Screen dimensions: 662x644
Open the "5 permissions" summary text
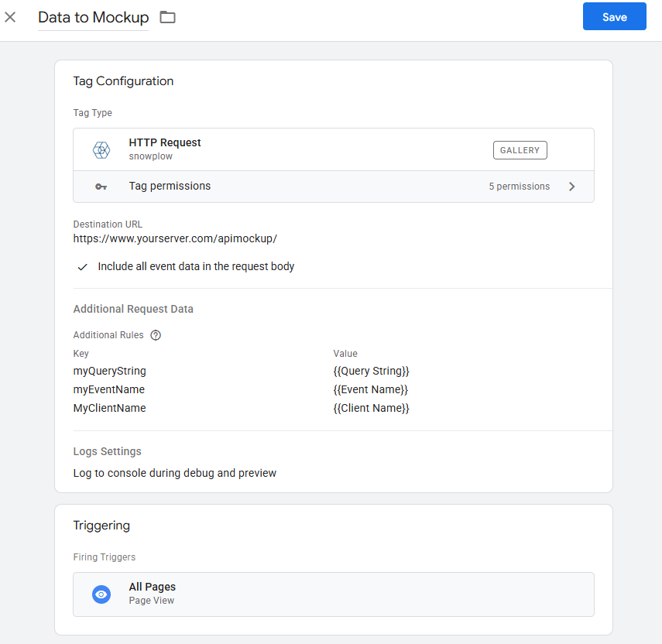(519, 187)
